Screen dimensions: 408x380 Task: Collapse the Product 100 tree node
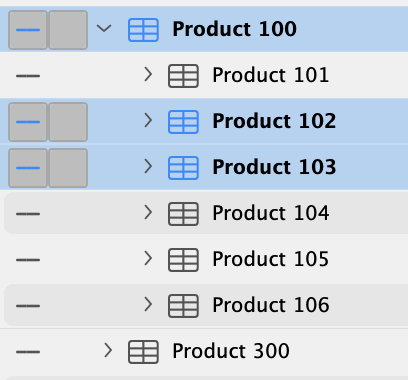click(x=104, y=29)
